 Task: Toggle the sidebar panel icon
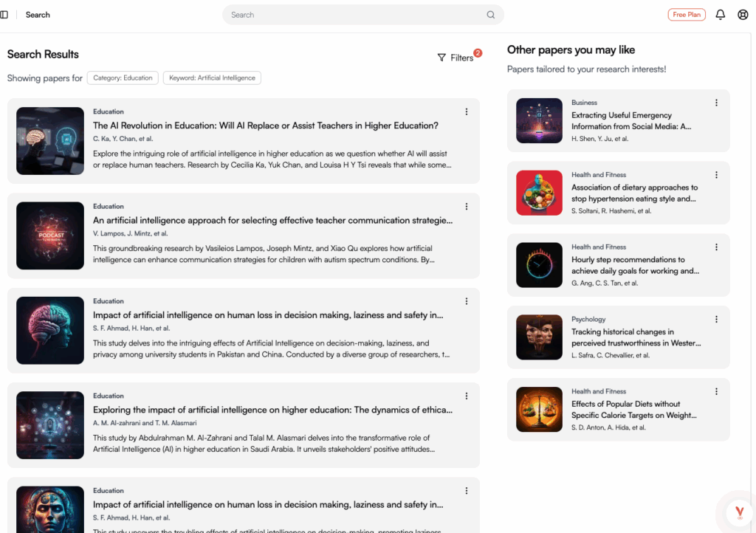4,15
